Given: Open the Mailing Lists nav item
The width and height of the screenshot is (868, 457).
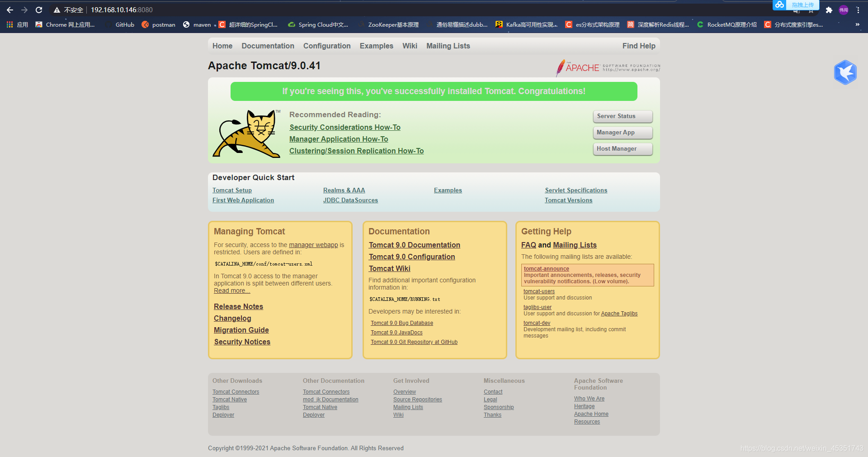Looking at the screenshot, I should coord(448,46).
